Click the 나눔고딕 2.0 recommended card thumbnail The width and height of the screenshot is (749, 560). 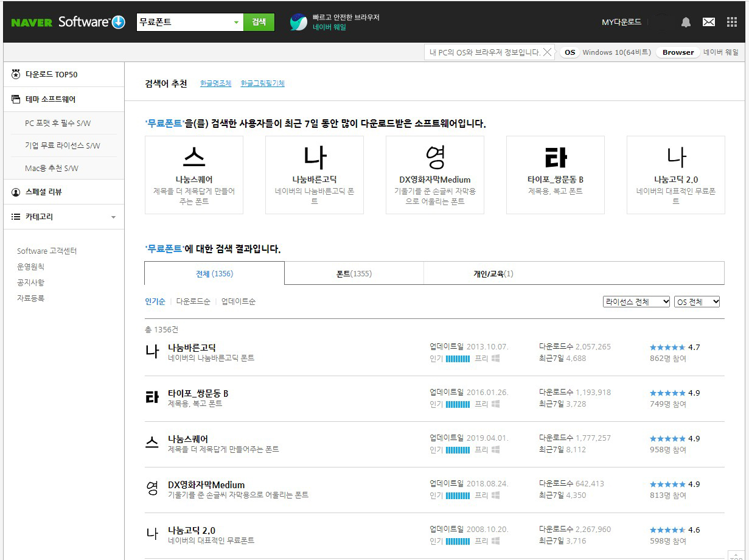point(676,157)
